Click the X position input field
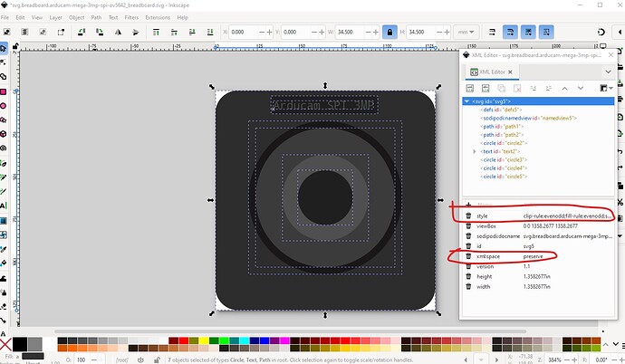Viewport: 625px width, 364px height. [243, 32]
